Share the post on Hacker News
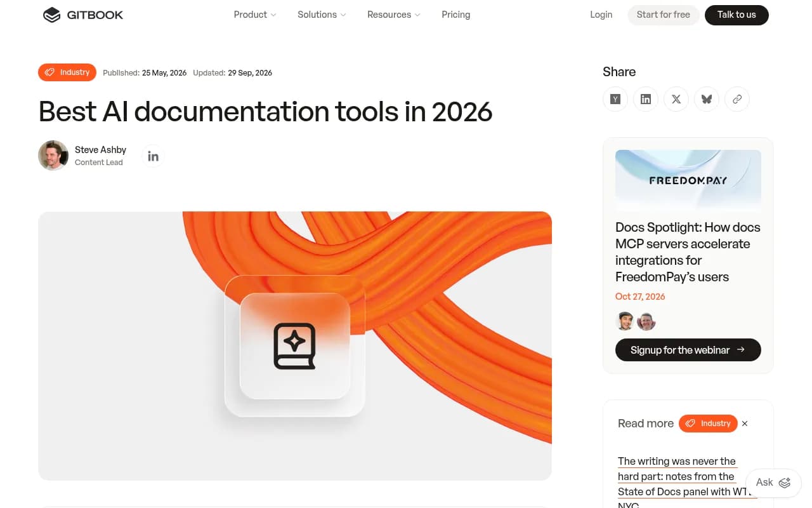 point(615,99)
